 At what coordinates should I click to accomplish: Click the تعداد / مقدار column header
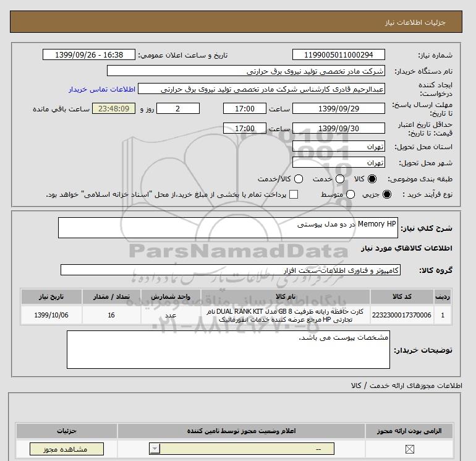pyautogui.click(x=111, y=296)
